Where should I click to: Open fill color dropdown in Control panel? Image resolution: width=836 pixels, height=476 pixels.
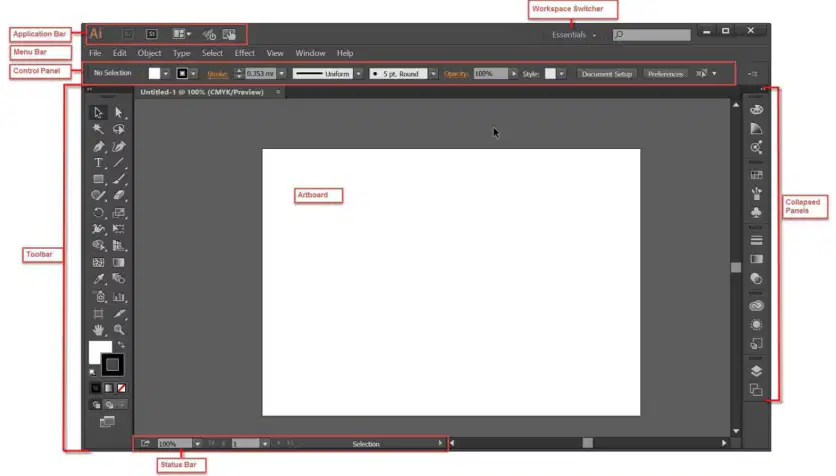click(166, 74)
